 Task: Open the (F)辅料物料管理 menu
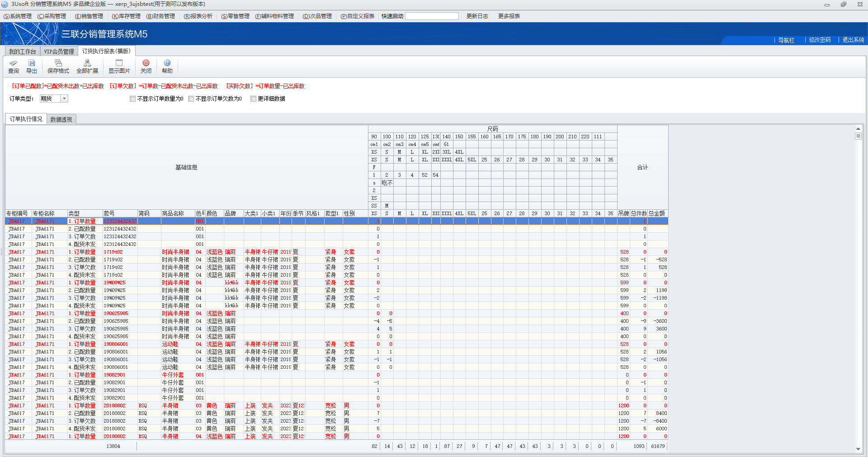[x=274, y=16]
